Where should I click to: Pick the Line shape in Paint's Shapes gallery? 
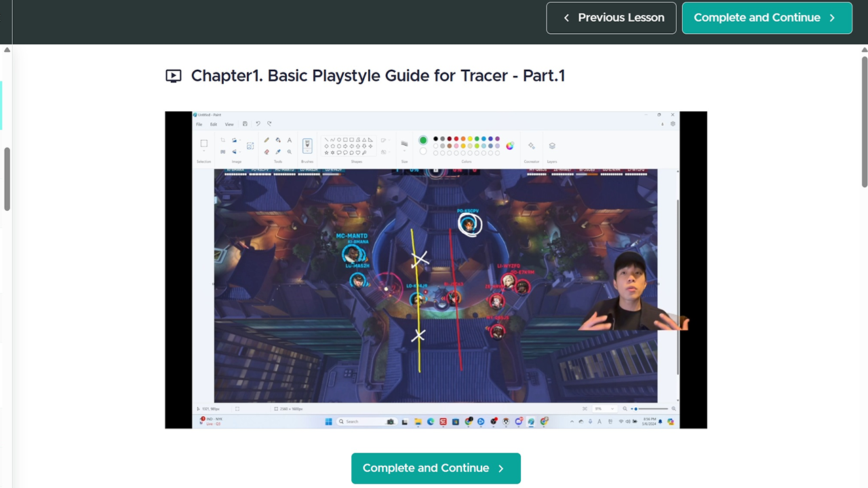point(327,140)
